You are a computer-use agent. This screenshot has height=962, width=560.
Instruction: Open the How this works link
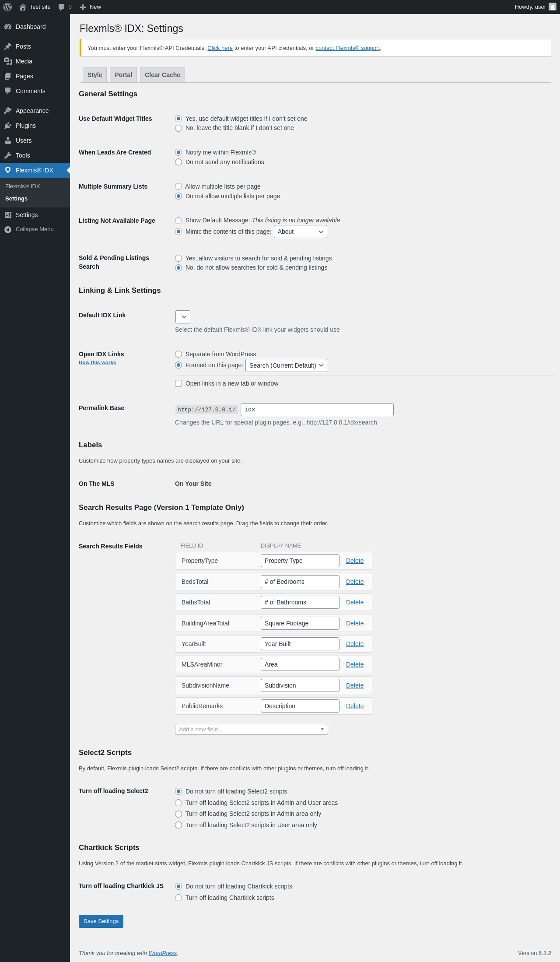pos(98,362)
